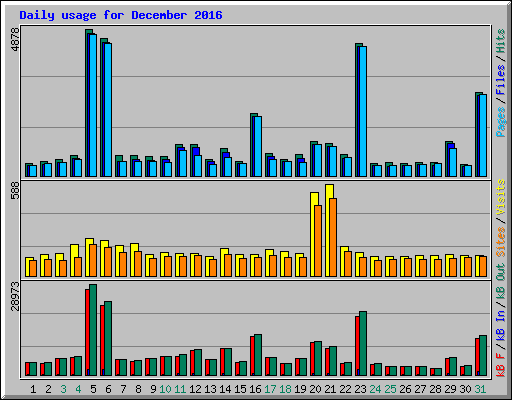Click the kB out bar for day 5

(93, 330)
